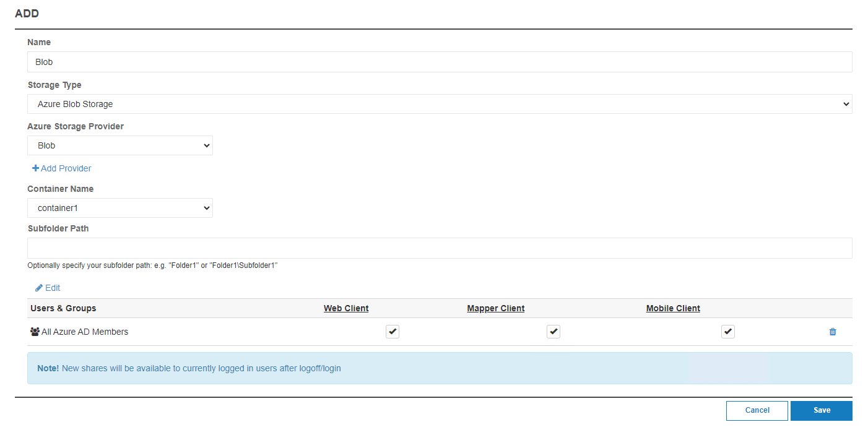Image resolution: width=868 pixels, height=448 pixels.
Task: Click the Mapper Client column header
Action: pos(495,308)
